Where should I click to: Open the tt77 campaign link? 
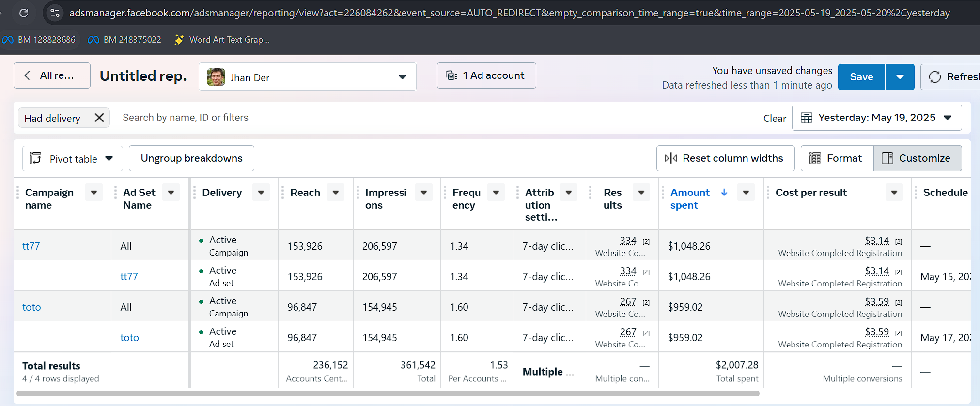point(31,246)
